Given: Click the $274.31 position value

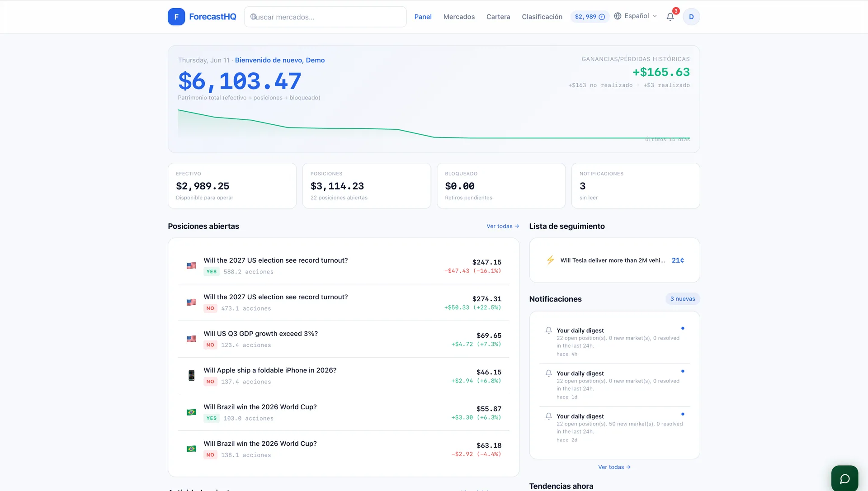Looking at the screenshot, I should pos(486,299).
